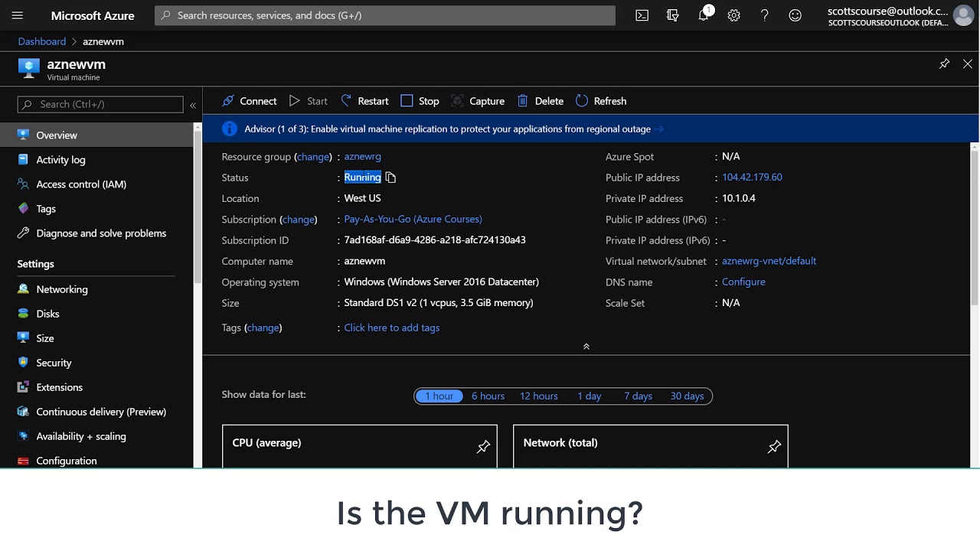Open Tags in sidebar
This screenshot has width=980, height=551.
point(96,208)
